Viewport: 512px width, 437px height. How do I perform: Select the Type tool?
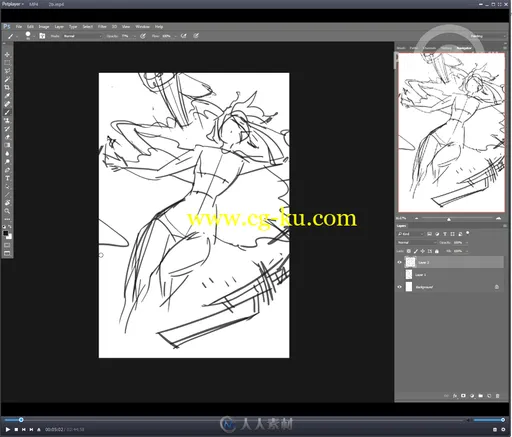click(7, 178)
